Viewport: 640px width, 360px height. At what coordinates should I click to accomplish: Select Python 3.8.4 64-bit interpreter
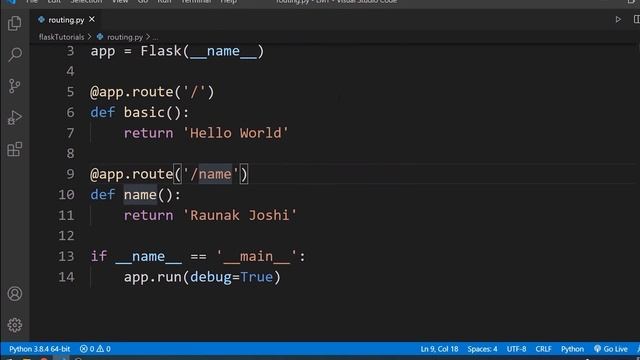point(40,349)
